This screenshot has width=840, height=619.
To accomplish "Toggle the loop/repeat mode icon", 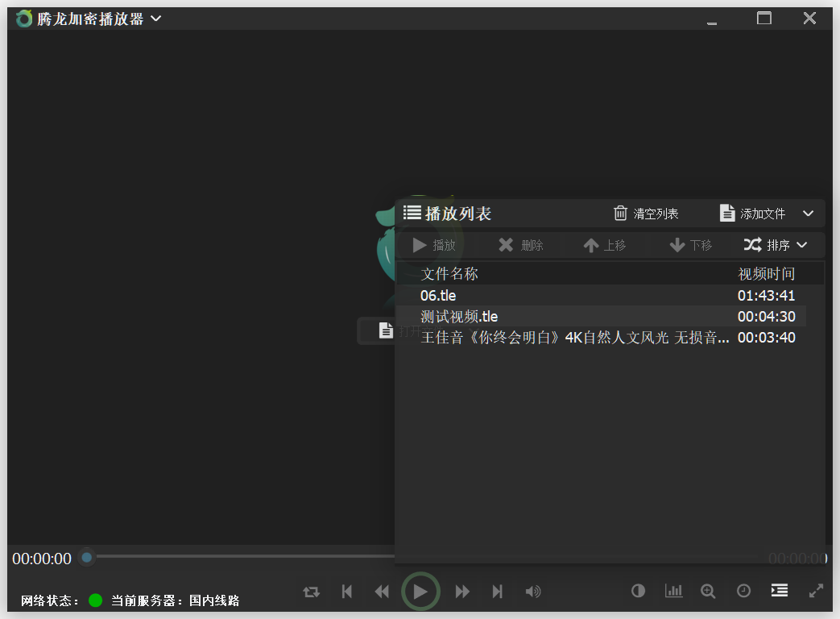I will 311,592.
